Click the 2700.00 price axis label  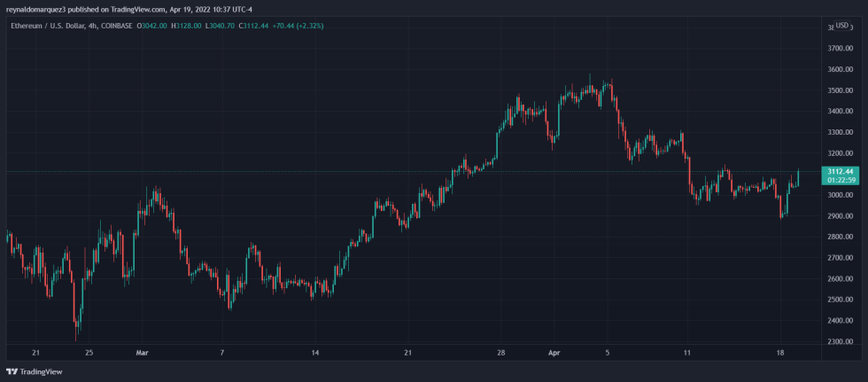click(x=840, y=258)
